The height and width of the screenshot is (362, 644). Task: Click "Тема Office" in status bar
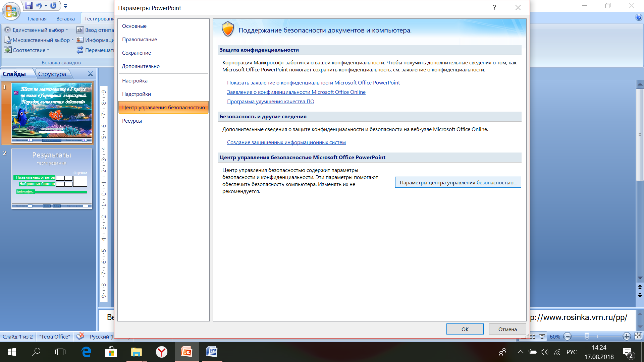[x=55, y=337]
